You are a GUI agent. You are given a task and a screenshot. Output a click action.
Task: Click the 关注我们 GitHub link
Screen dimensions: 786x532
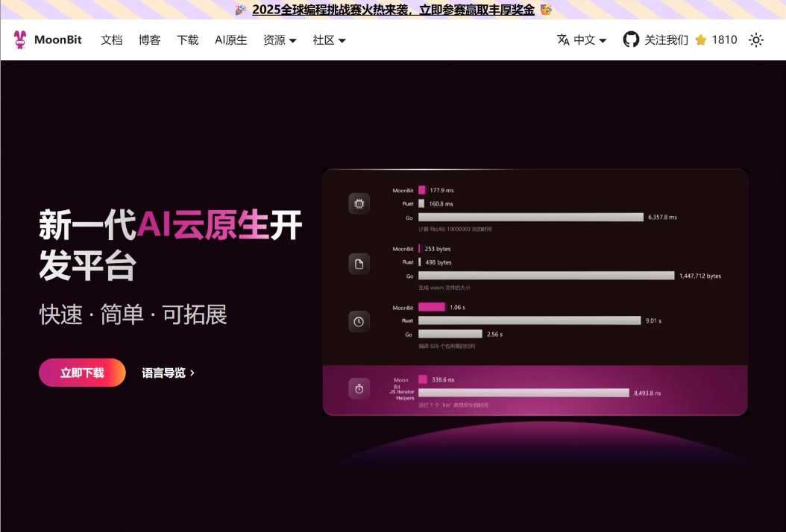click(666, 39)
